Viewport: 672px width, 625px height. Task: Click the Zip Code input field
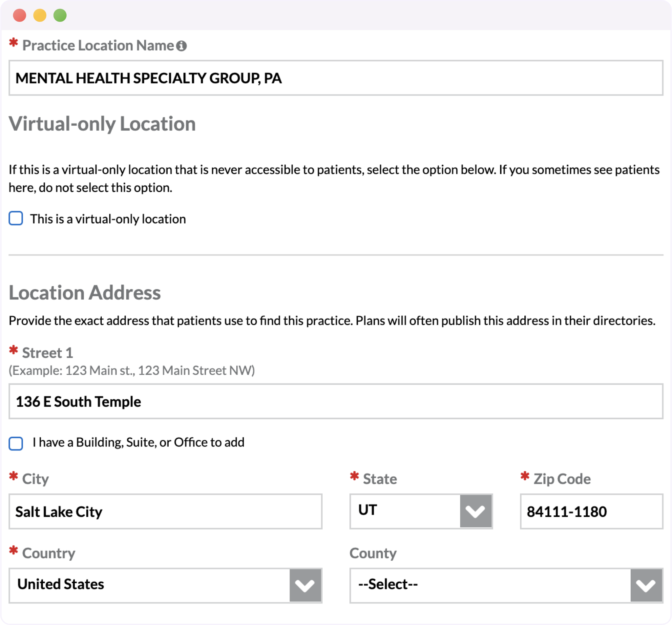tap(591, 511)
